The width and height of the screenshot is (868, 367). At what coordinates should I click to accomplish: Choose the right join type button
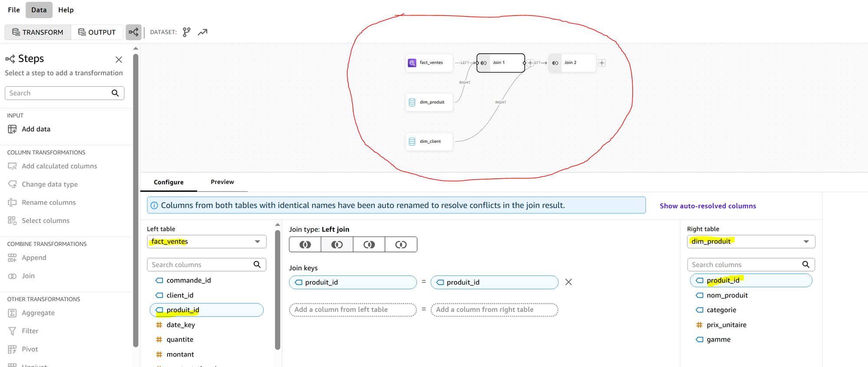pyautogui.click(x=369, y=245)
